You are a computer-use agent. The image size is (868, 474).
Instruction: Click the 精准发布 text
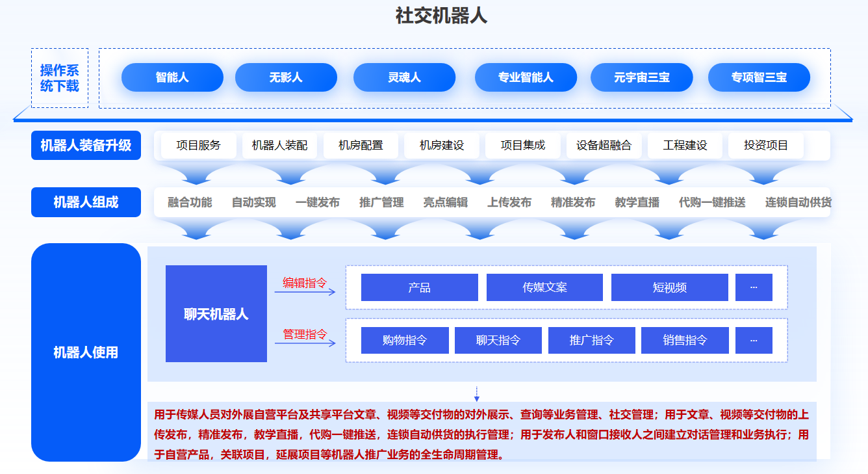(573, 202)
